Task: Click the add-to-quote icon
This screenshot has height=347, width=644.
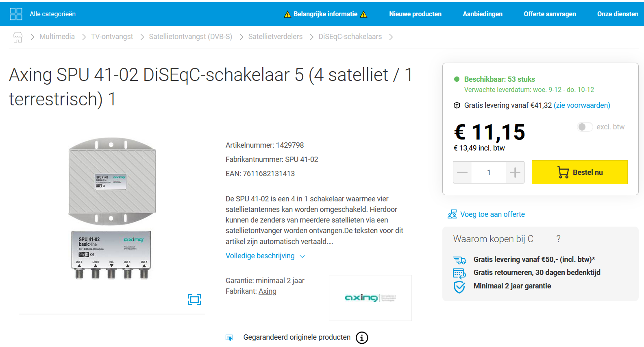Action: [x=452, y=214]
